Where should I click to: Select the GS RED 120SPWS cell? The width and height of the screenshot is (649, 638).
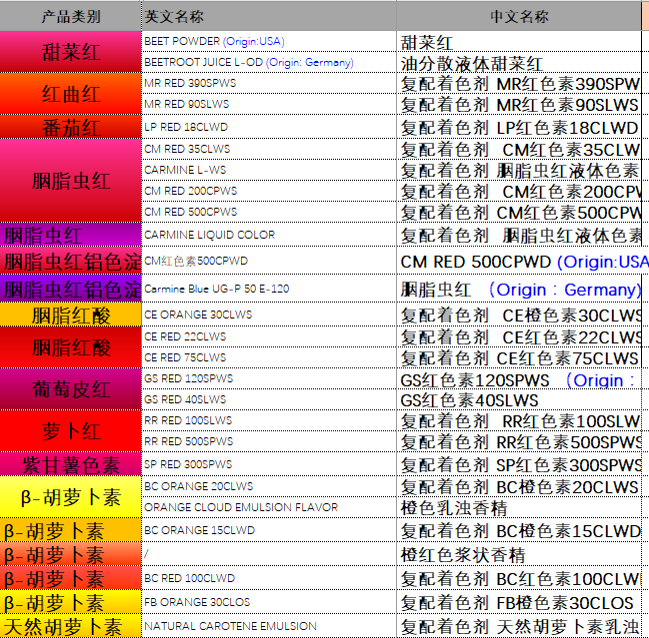269,378
